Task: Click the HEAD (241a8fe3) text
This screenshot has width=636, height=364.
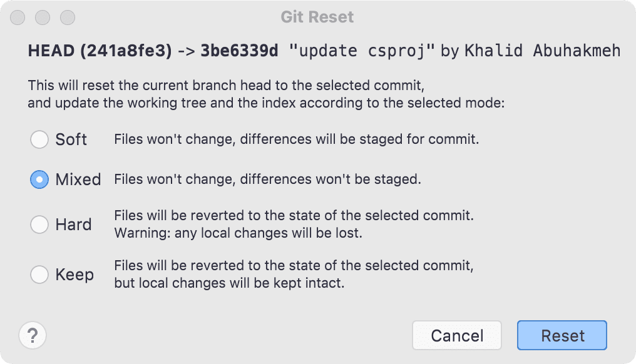Action: pyautogui.click(x=100, y=51)
